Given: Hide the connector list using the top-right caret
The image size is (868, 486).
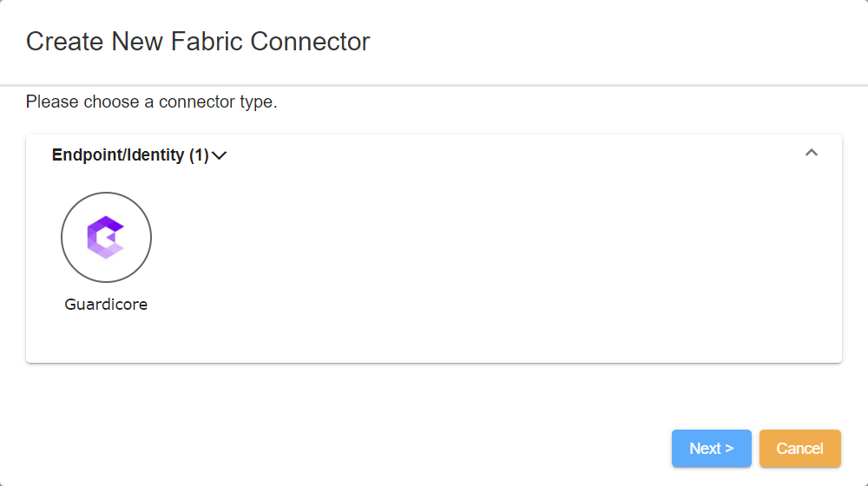Looking at the screenshot, I should 812,153.
